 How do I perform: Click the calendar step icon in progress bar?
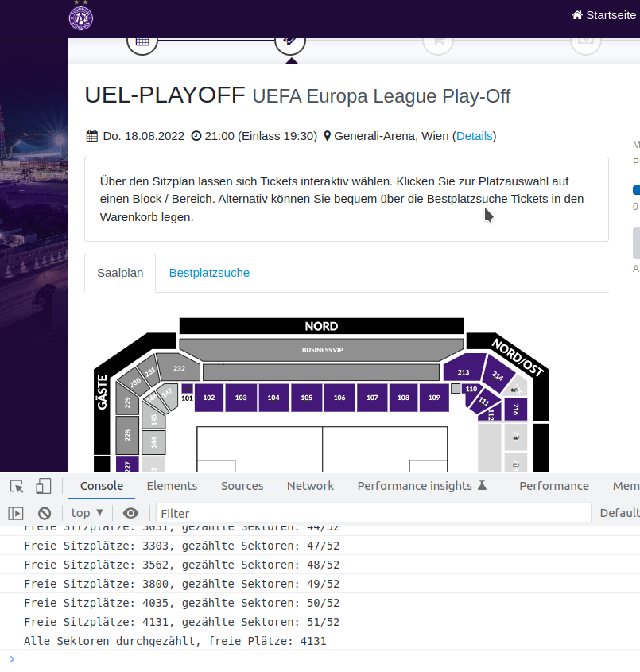(142, 43)
